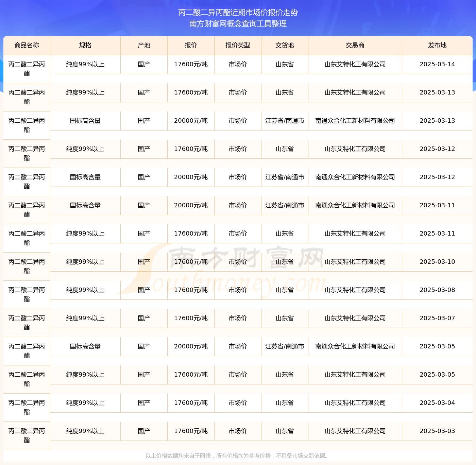Click 国产 in the 2025-03-07 row
This screenshot has height=465, width=476.
(144, 318)
